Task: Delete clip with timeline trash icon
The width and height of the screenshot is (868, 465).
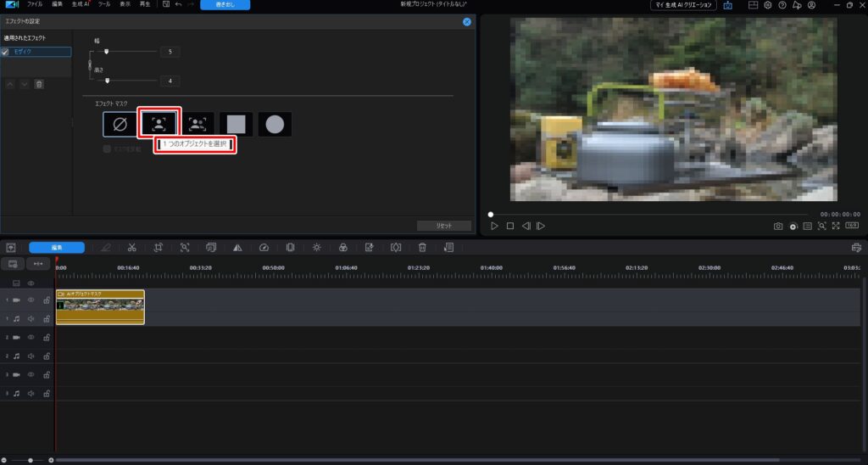Action: pos(422,248)
